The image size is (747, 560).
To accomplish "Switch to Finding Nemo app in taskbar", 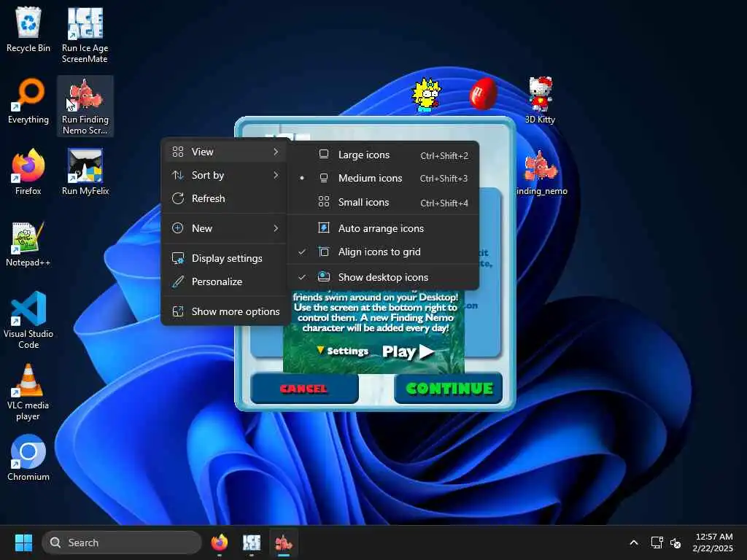I will (284, 542).
